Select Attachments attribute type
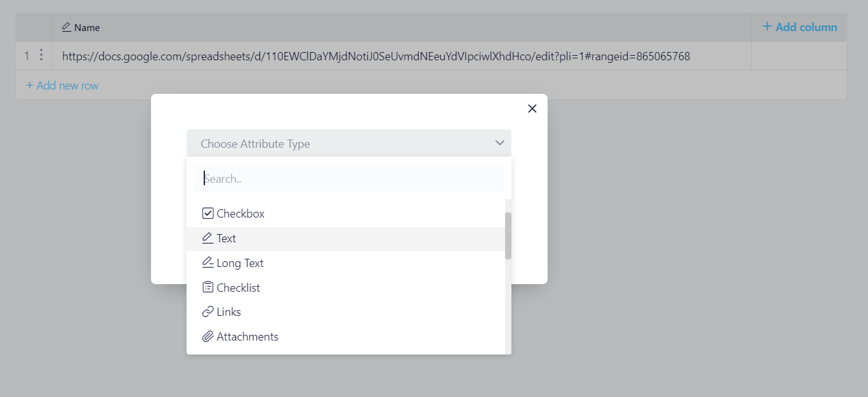 [x=346, y=337]
